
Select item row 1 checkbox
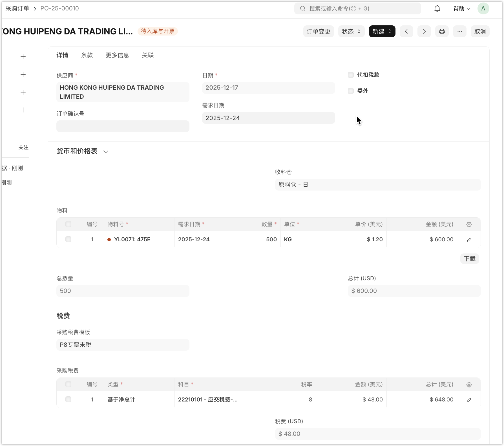click(68, 239)
